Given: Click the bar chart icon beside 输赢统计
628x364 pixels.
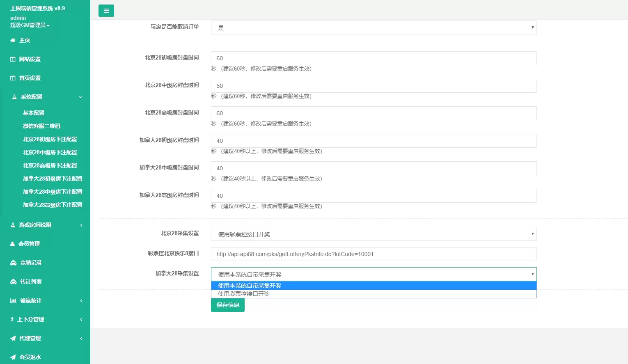Looking at the screenshot, I should (13, 300).
